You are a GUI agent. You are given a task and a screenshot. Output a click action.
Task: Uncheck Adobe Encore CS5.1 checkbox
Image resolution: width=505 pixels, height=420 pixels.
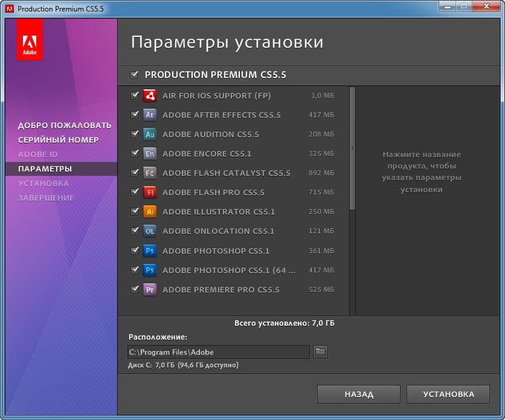click(x=135, y=153)
